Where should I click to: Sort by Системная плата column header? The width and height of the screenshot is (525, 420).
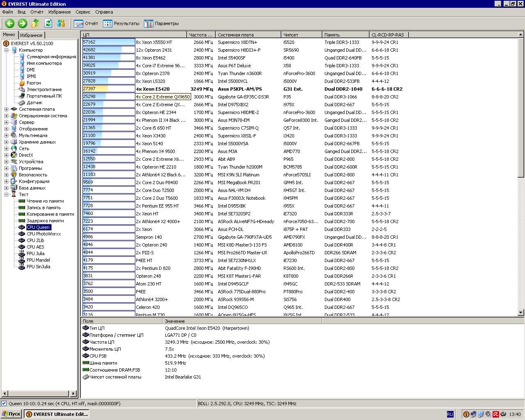248,35
